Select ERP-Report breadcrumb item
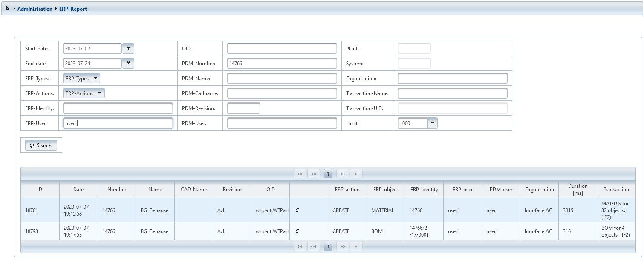The height and width of the screenshot is (260, 644). tap(73, 9)
